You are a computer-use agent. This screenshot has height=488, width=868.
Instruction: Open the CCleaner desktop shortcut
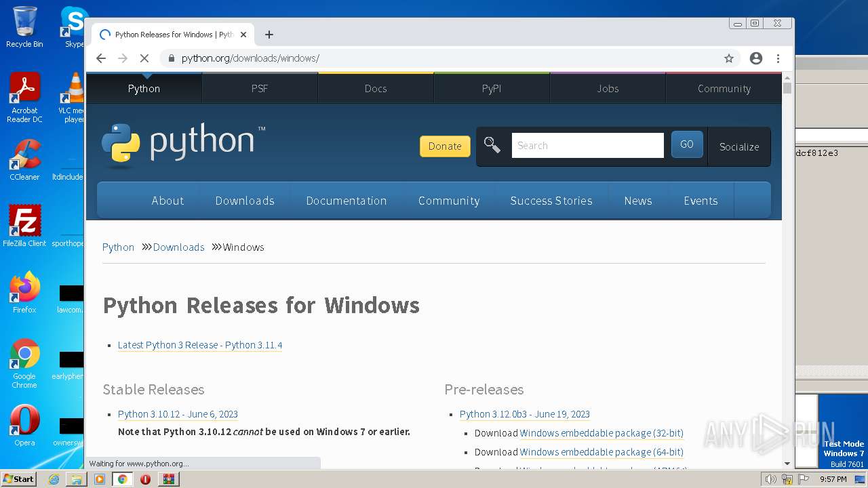pos(24,160)
